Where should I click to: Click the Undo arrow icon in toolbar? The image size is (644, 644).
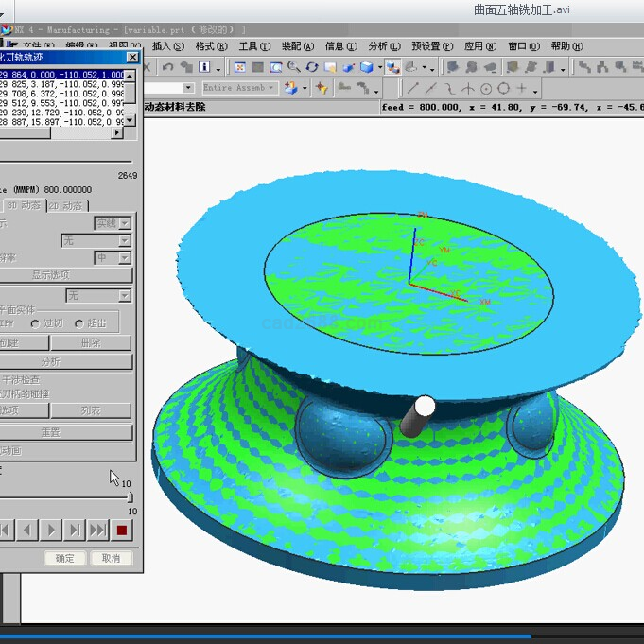click(x=167, y=67)
